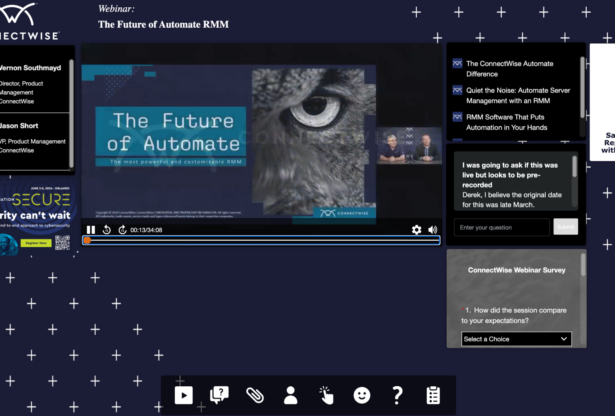615x416 pixels.
Task: Open the survey clipboard dock icon
Action: pos(433,395)
